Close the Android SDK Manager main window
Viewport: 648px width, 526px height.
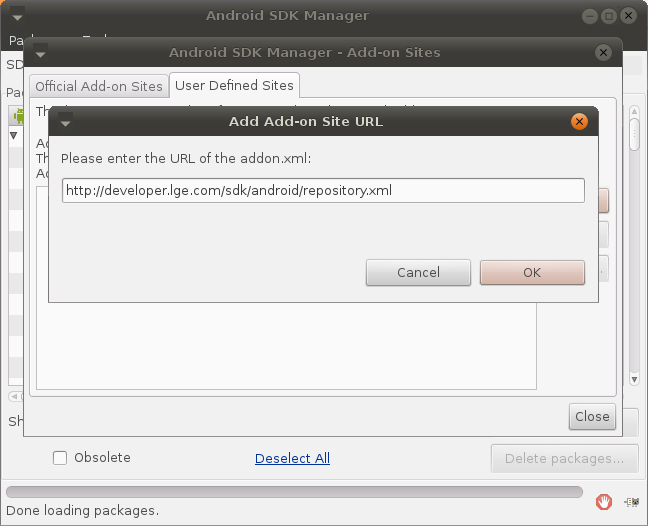629,16
